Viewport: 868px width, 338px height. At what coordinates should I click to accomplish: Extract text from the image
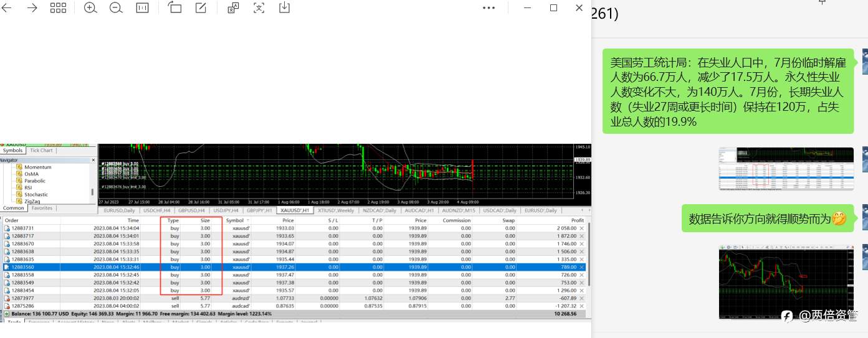point(259,7)
